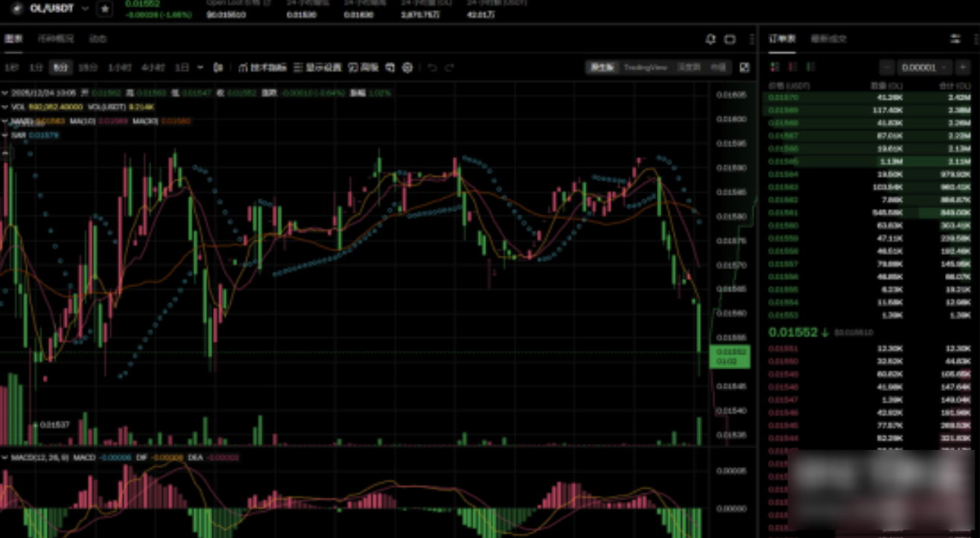The width and height of the screenshot is (980, 538).
Task: Click the undo arrow in chart toolbar
Action: coord(432,68)
